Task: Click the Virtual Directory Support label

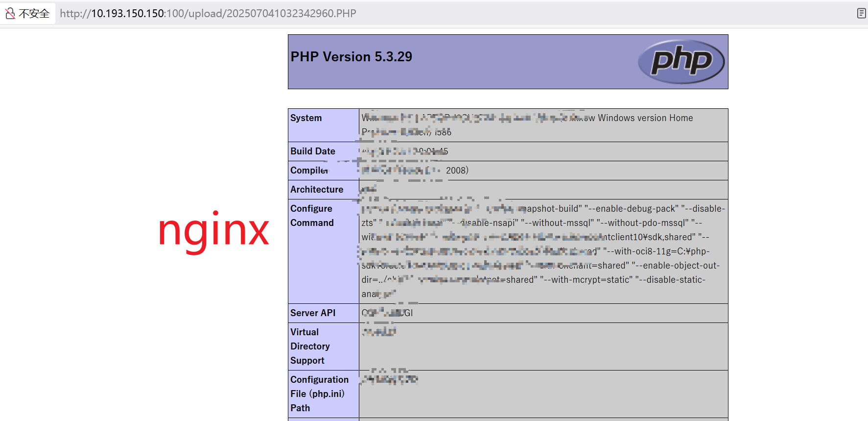Action: 309,346
